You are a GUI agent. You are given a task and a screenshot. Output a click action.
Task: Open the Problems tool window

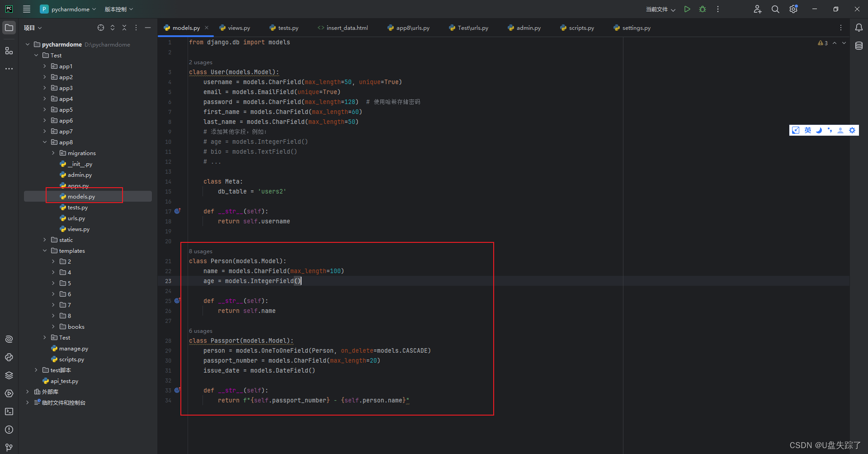(9, 430)
